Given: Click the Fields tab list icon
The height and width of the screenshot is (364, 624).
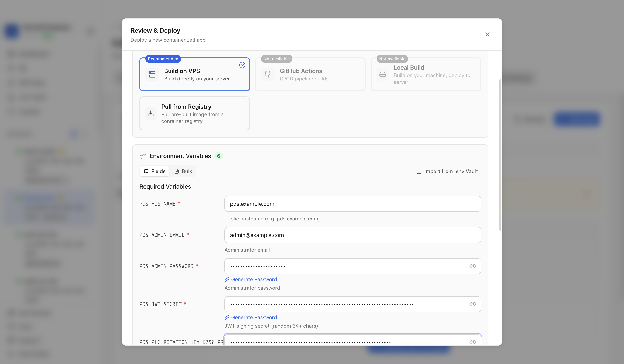Looking at the screenshot, I should (146, 171).
